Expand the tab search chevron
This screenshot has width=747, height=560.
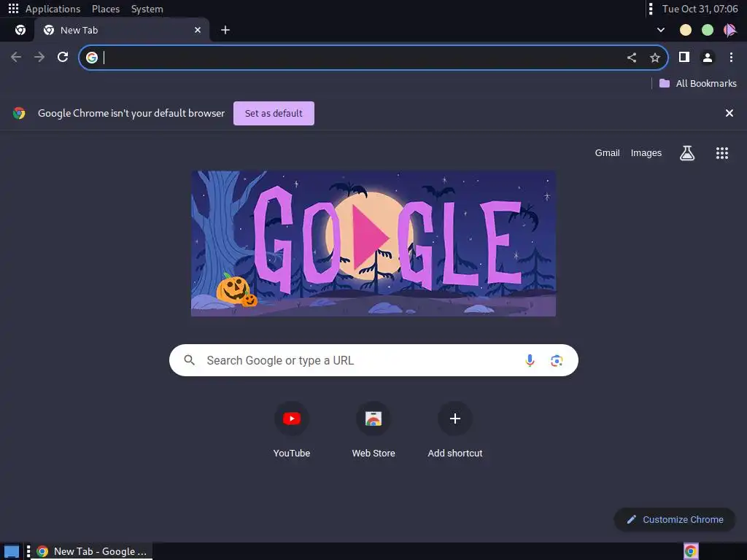click(661, 30)
